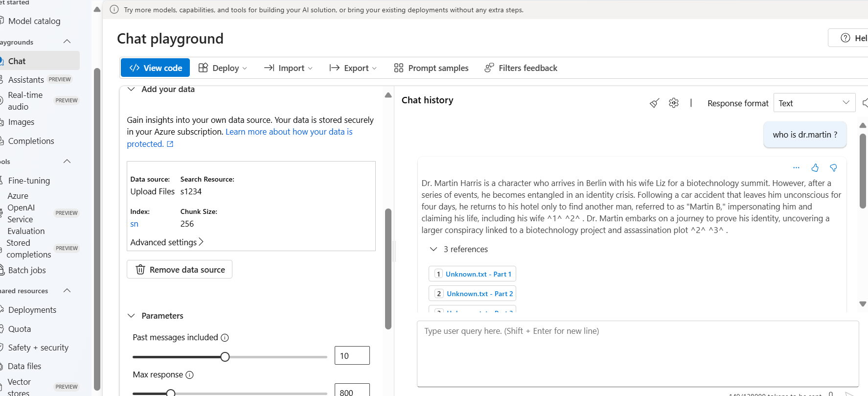The width and height of the screenshot is (868, 396).
Task: Open the Export menu
Action: pos(353,68)
